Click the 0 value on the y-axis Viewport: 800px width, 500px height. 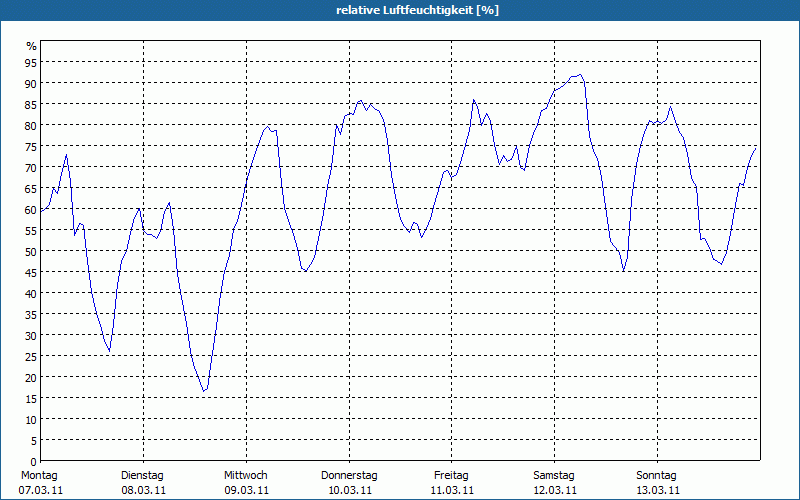[x=34, y=462]
